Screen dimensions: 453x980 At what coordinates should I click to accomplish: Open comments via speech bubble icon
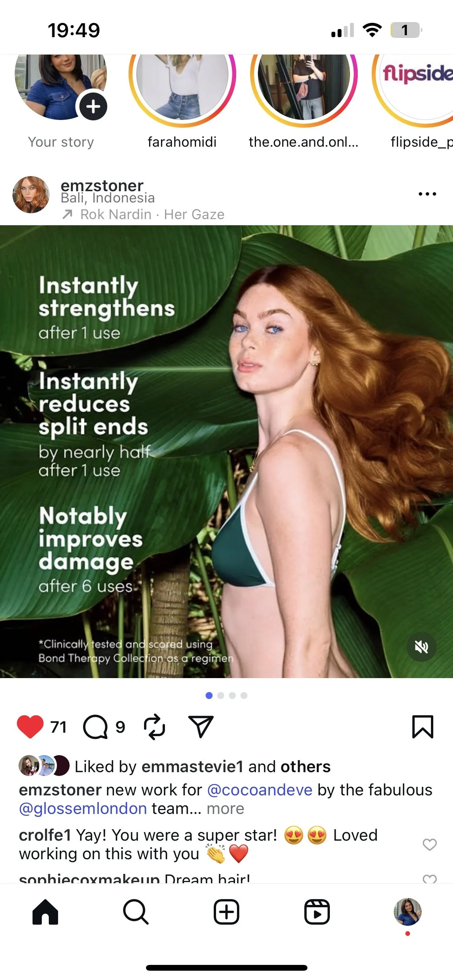95,727
